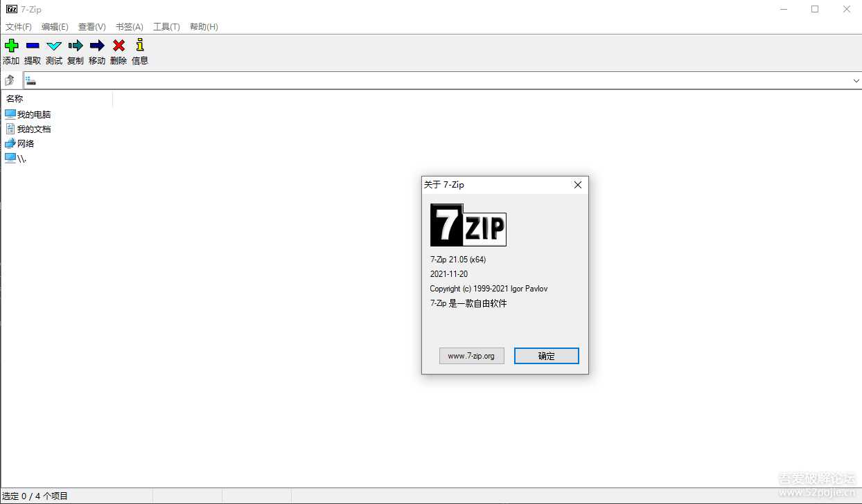
Task: Click the 复制 (Copy) toolbar icon
Action: pos(75,50)
